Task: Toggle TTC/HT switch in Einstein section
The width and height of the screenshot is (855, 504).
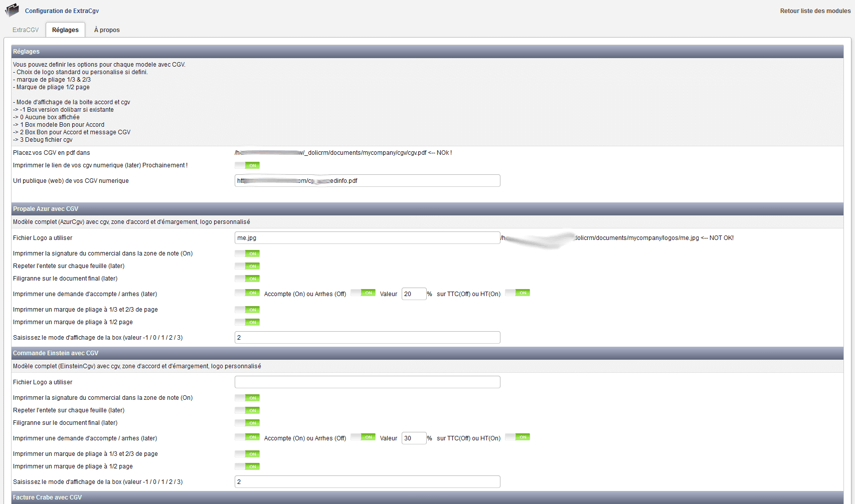Action: [517, 436]
